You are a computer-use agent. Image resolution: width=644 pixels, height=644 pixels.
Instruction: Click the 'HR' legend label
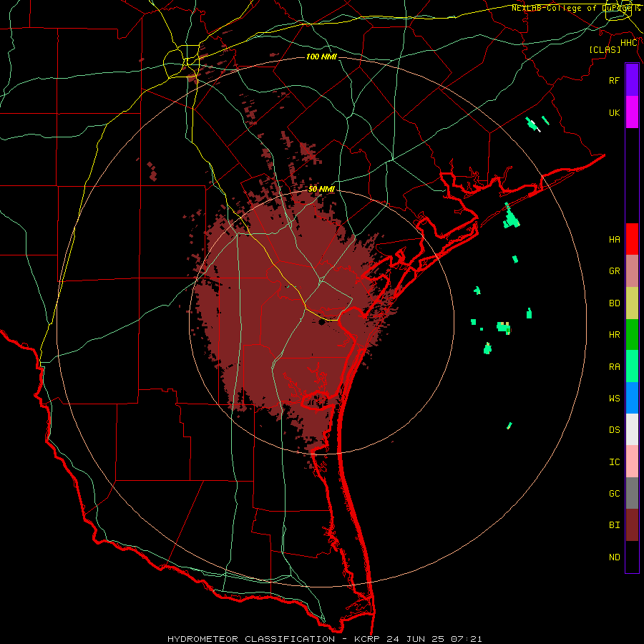614,335
